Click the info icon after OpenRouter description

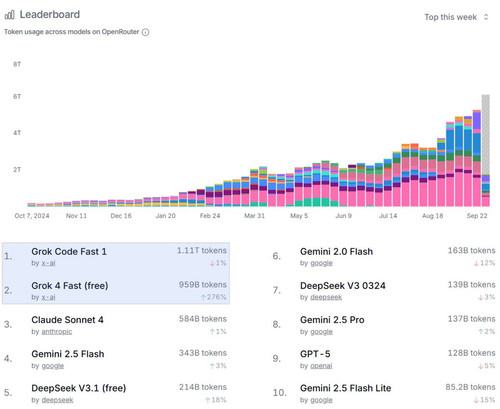tap(145, 32)
